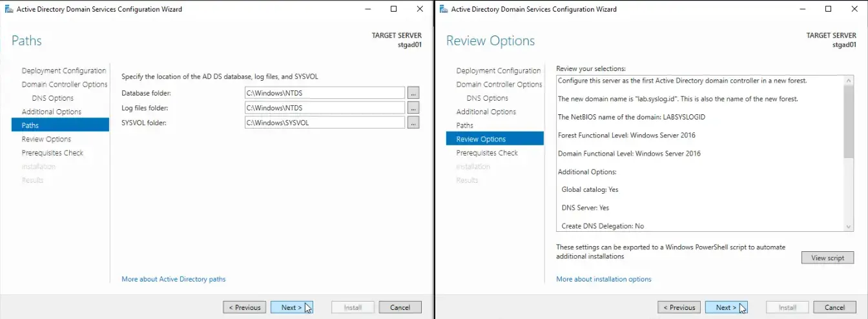Click Next in the Review Options window

727,307
